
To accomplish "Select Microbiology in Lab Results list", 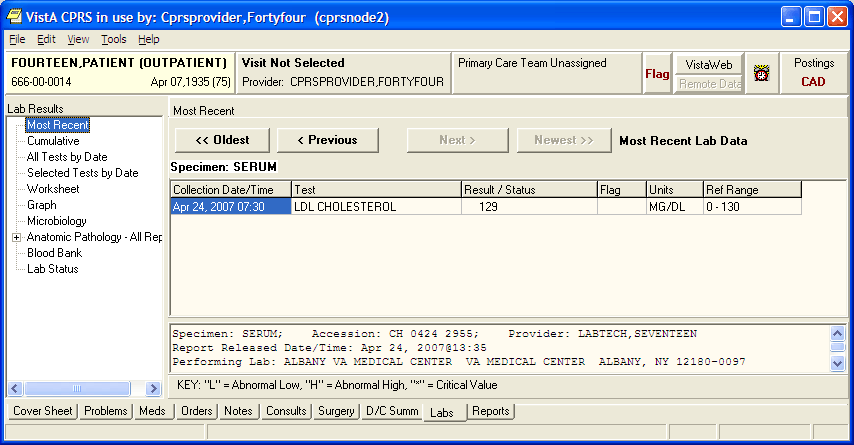I will 57,221.
